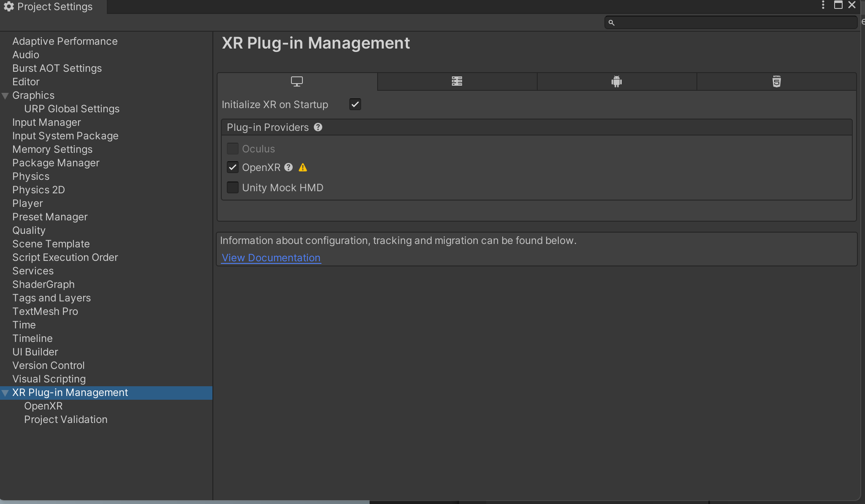
Task: Collapse the XR Plug-in Management tree arrow
Action: (x=5, y=393)
